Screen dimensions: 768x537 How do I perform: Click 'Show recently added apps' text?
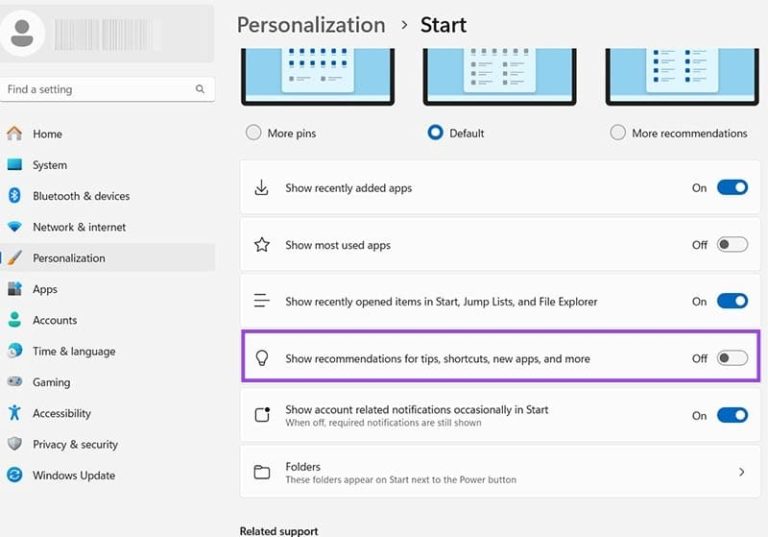[348, 188]
